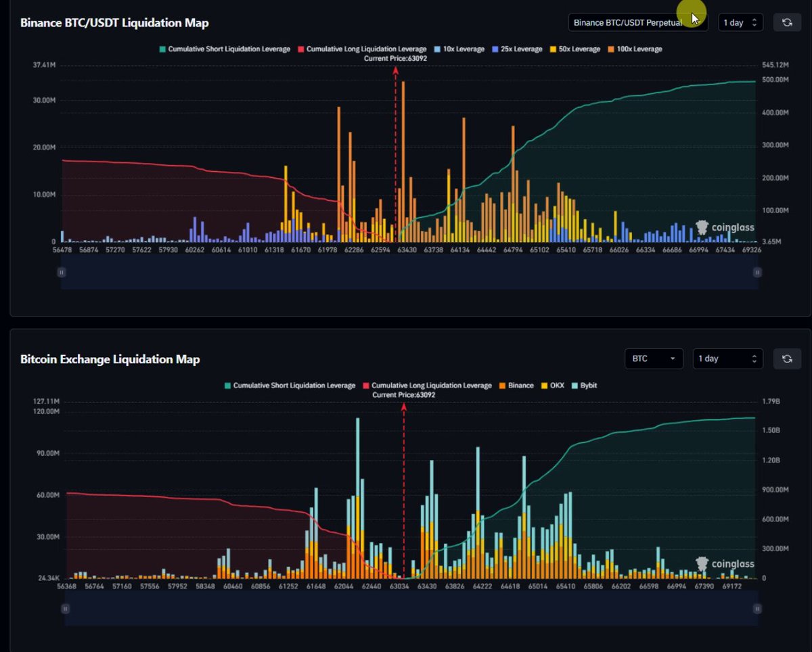Open the BTC coin dropdown
Viewport: 812px width, 652px height.
click(x=654, y=358)
